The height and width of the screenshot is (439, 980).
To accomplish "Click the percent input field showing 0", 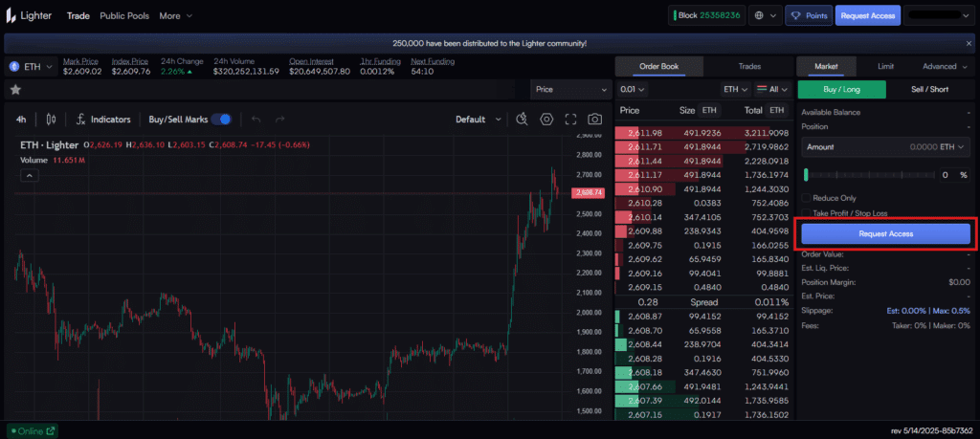I will 945,175.
